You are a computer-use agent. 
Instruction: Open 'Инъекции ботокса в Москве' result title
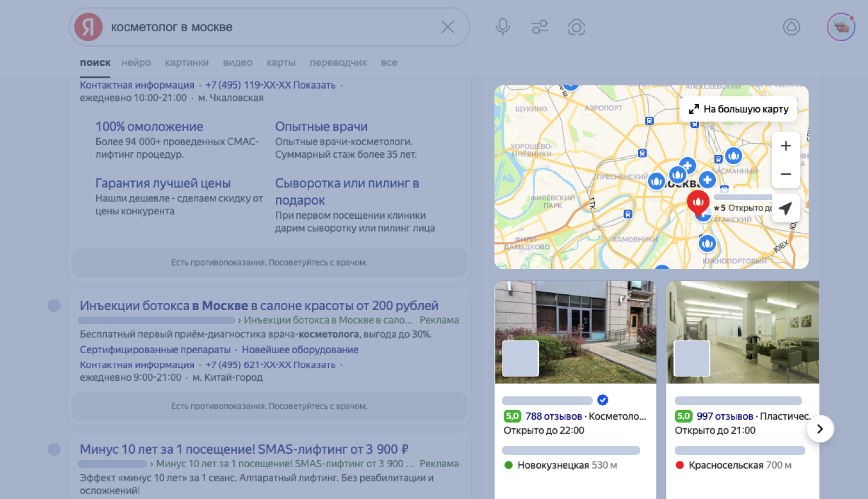[259, 306]
